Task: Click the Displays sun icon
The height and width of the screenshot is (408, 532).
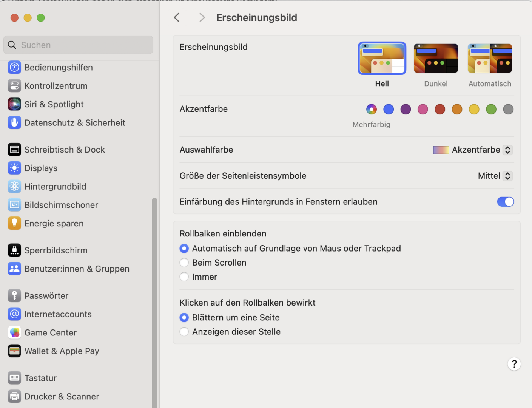Action: coord(14,168)
